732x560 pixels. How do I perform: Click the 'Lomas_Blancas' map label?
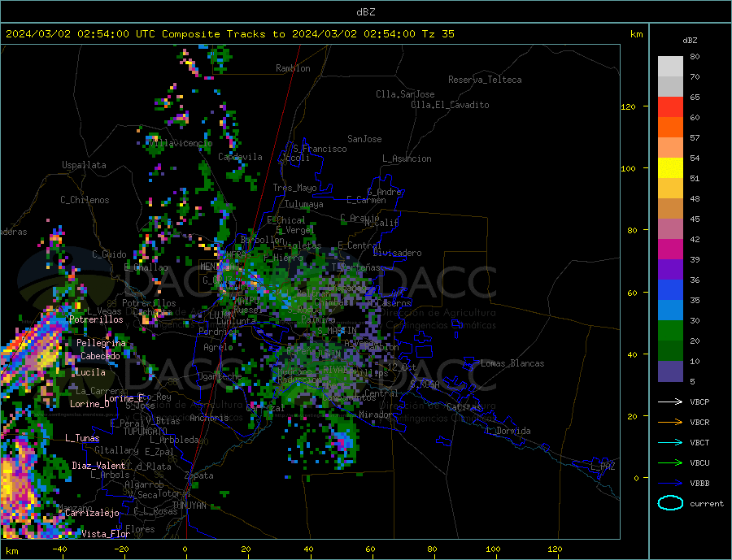(512, 363)
